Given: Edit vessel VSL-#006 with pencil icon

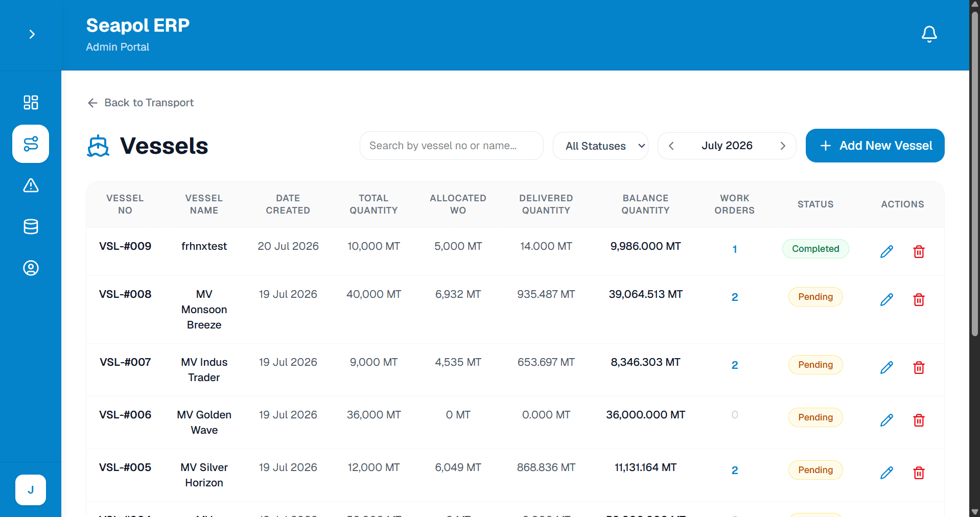Looking at the screenshot, I should pos(886,420).
